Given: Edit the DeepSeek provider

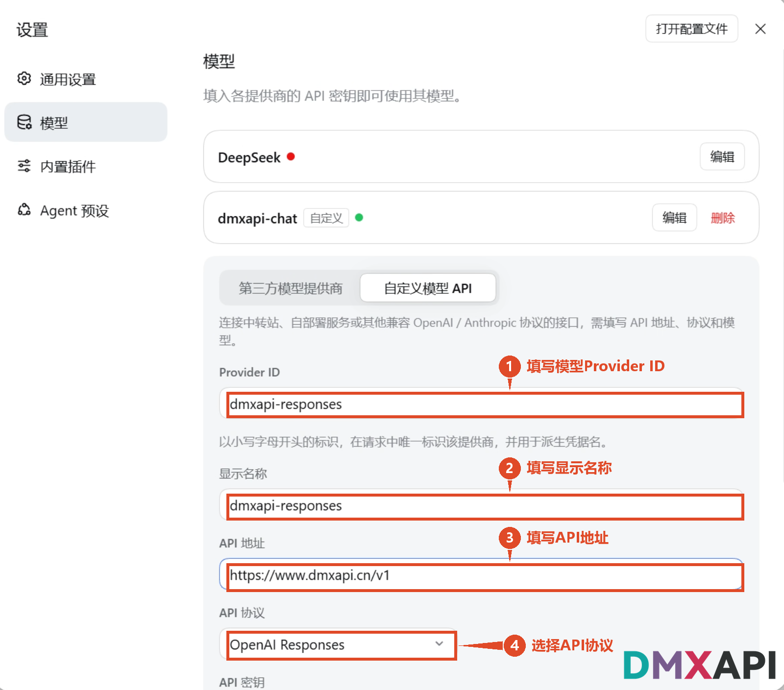Looking at the screenshot, I should (722, 157).
